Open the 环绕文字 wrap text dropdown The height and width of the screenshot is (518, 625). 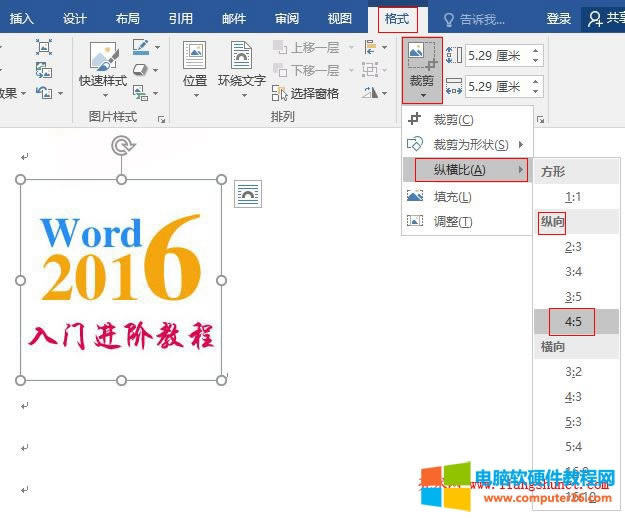point(242,70)
